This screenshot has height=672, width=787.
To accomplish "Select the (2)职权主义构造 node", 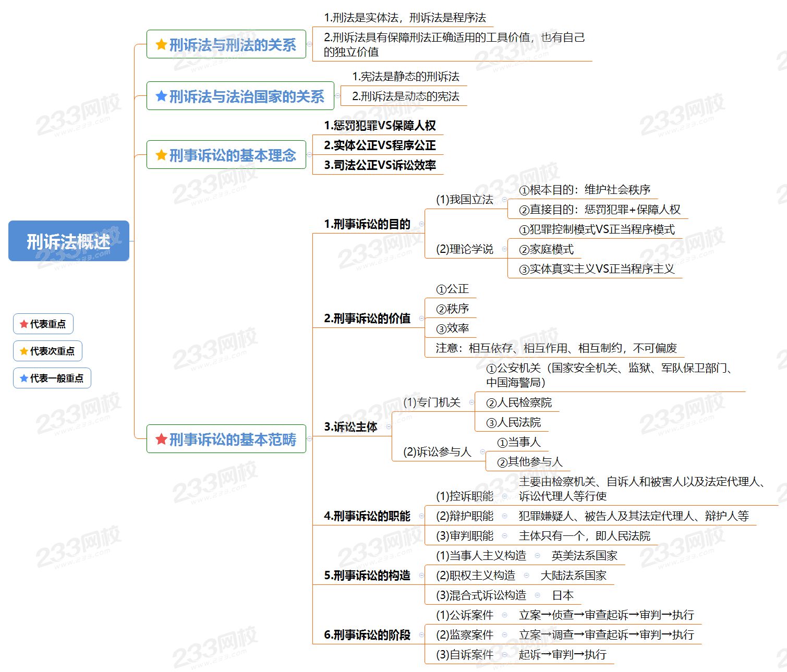I will pyautogui.click(x=475, y=575).
